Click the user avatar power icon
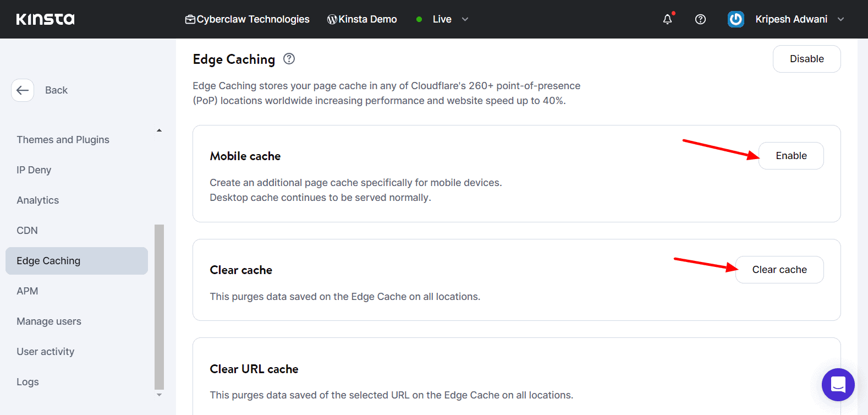 (735, 19)
